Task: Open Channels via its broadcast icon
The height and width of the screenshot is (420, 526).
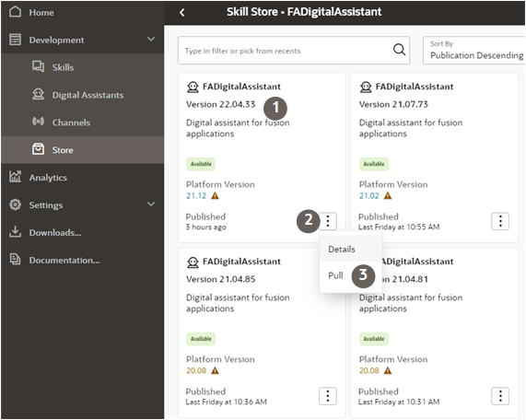Action: [38, 122]
